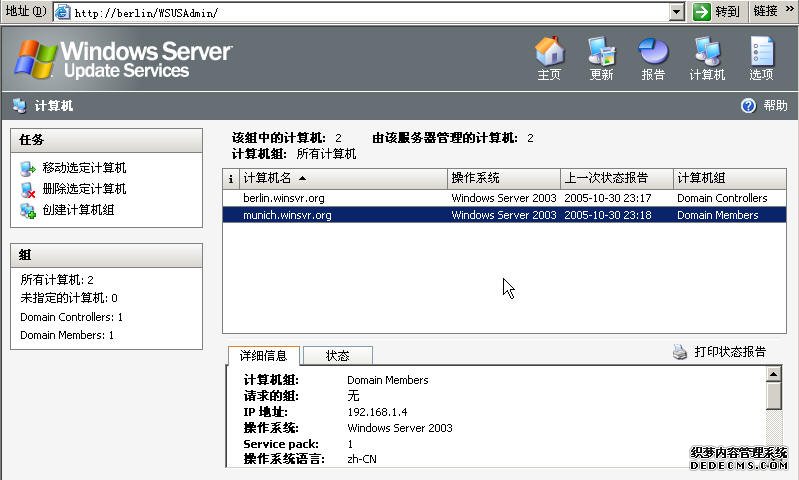Image resolution: width=799 pixels, height=480 pixels.
Task: Select the berlin.winsvr.org row
Action: [504, 198]
